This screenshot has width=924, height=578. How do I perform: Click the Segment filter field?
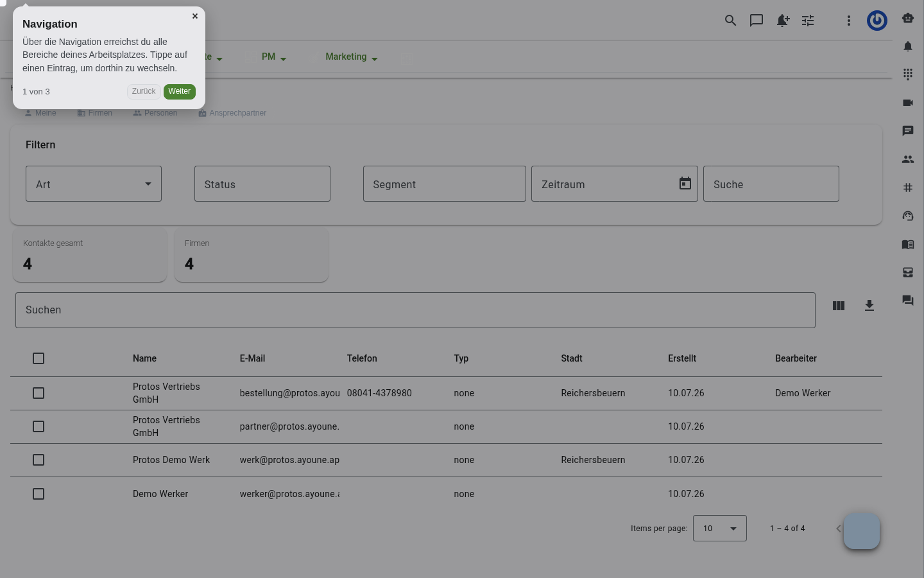pos(445,184)
